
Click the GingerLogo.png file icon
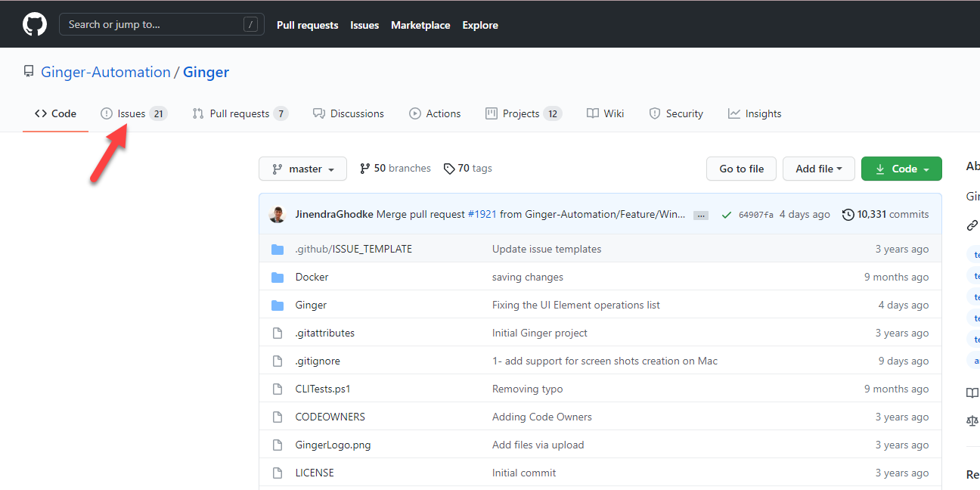[278, 445]
